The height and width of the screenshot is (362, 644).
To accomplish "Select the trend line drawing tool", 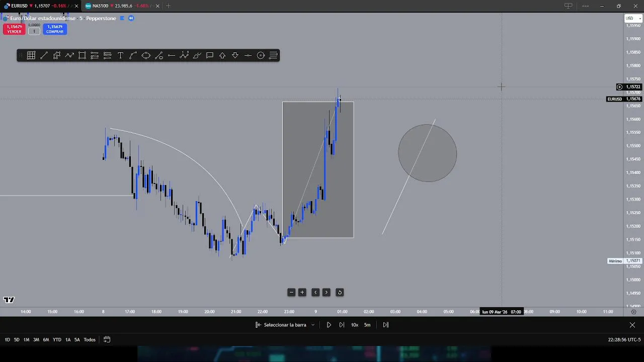I will pyautogui.click(x=44, y=55).
